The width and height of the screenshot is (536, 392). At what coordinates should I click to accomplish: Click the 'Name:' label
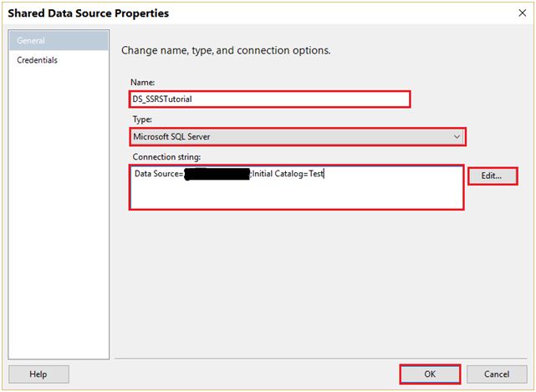pyautogui.click(x=142, y=83)
